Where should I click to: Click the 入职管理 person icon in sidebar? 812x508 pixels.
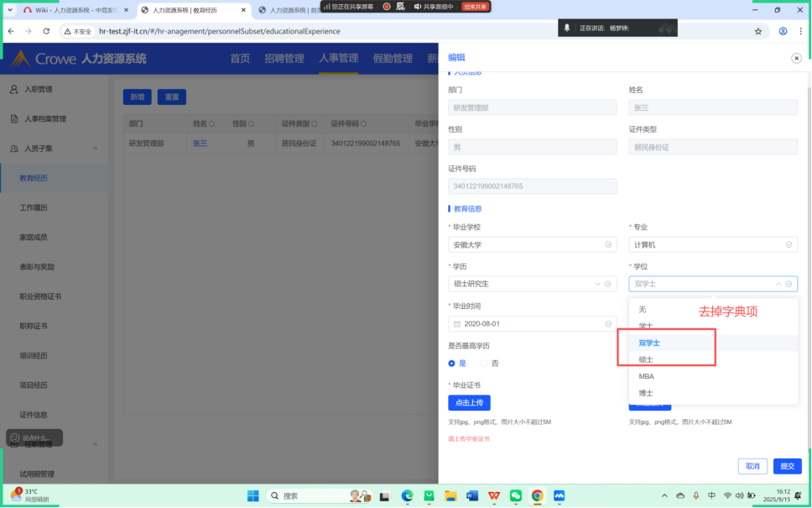[x=14, y=89]
